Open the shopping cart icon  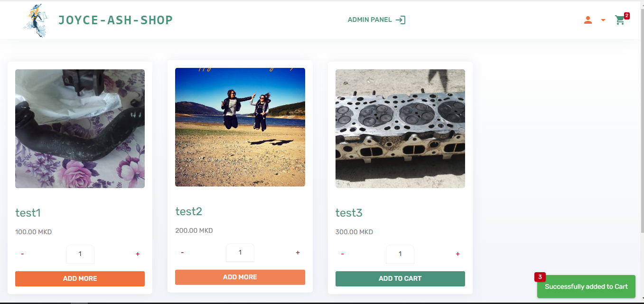(x=620, y=20)
